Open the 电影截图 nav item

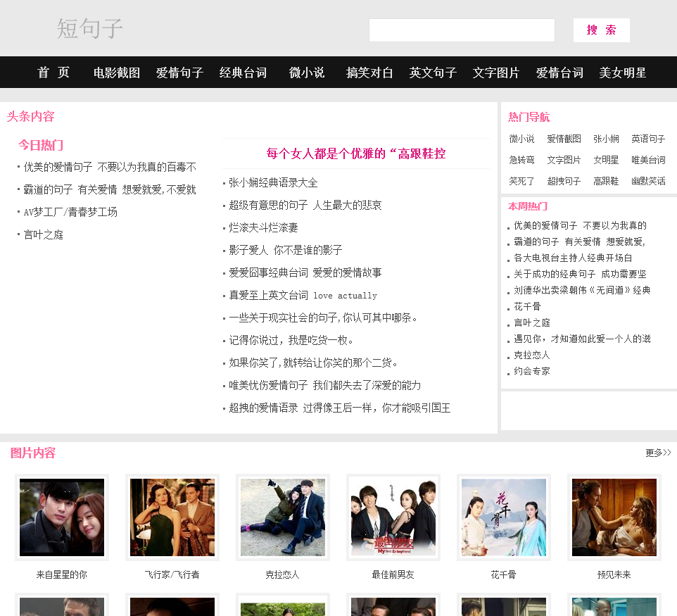(x=117, y=73)
